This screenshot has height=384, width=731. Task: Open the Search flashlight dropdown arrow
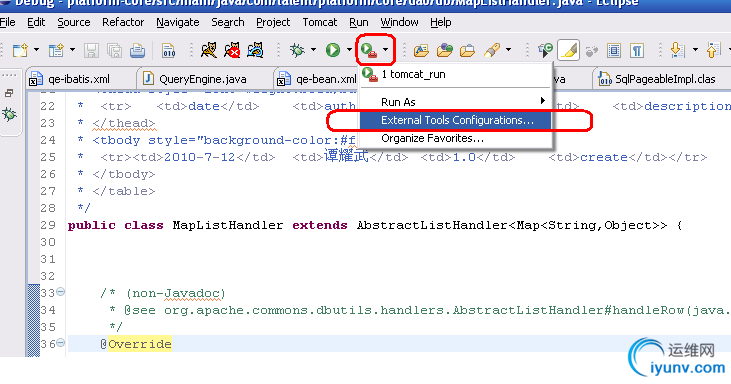coord(509,49)
